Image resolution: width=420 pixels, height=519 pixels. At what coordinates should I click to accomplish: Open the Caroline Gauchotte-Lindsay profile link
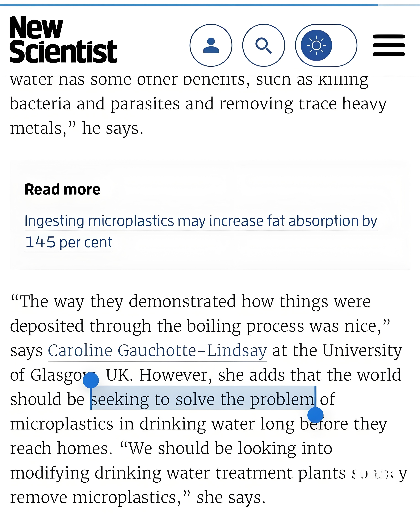click(157, 351)
